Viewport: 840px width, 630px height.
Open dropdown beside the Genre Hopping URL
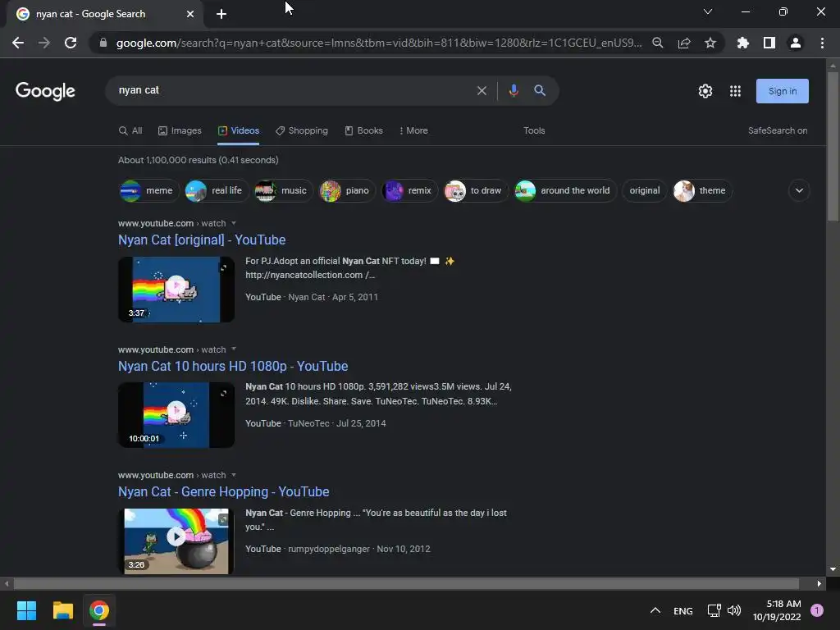(x=234, y=475)
